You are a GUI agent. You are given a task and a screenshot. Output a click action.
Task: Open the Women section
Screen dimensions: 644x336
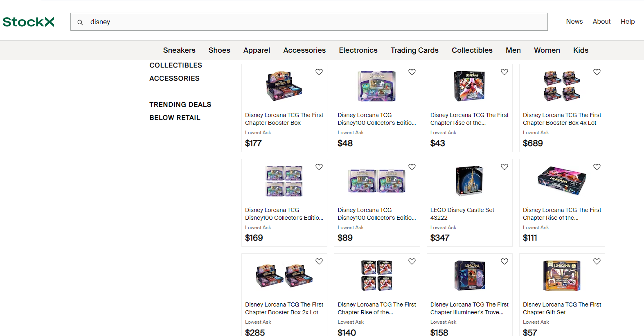click(x=547, y=50)
